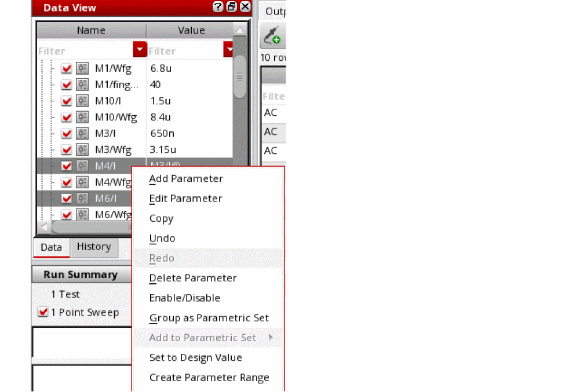The height and width of the screenshot is (392, 587).
Task: Toggle the M3/l parameter checkbox
Action: point(66,134)
